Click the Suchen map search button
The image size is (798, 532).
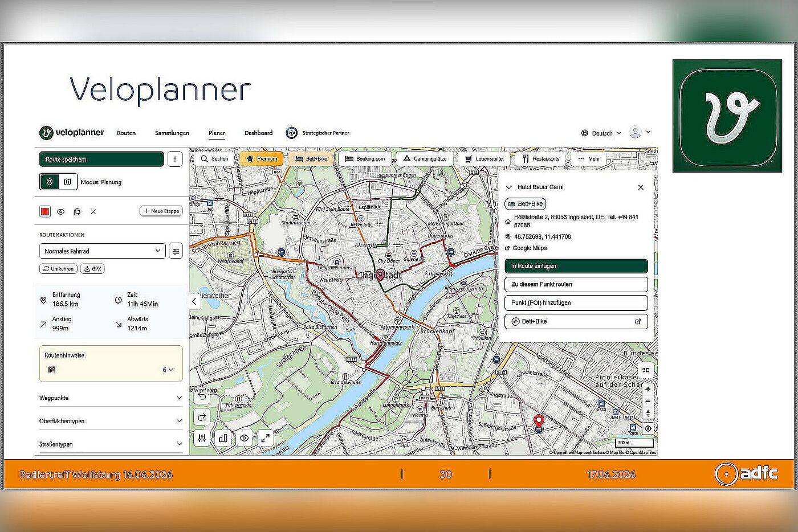pyautogui.click(x=214, y=158)
